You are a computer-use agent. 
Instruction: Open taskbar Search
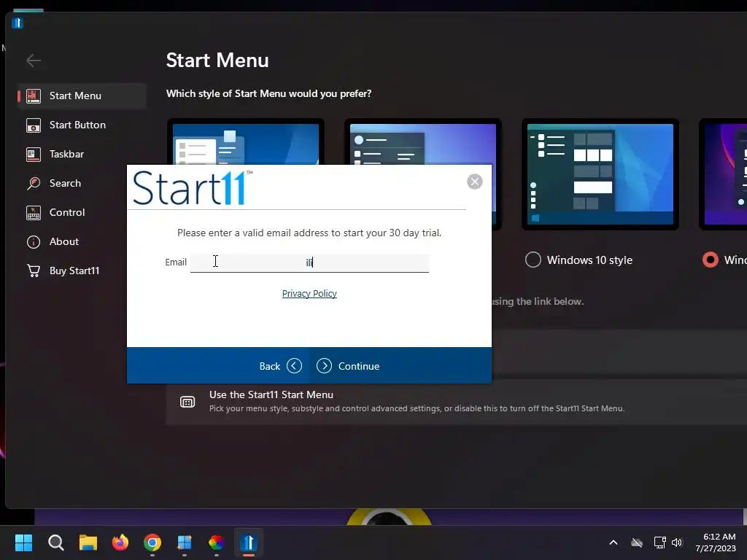[55, 542]
